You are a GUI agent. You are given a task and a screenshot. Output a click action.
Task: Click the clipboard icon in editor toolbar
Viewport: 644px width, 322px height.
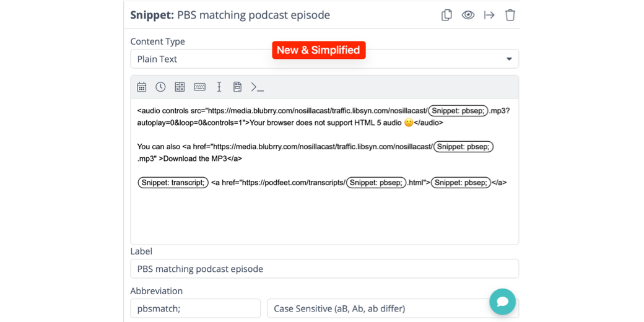237,87
